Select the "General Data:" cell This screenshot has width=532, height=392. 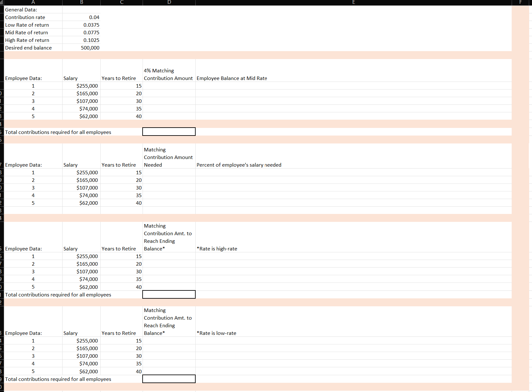point(33,10)
